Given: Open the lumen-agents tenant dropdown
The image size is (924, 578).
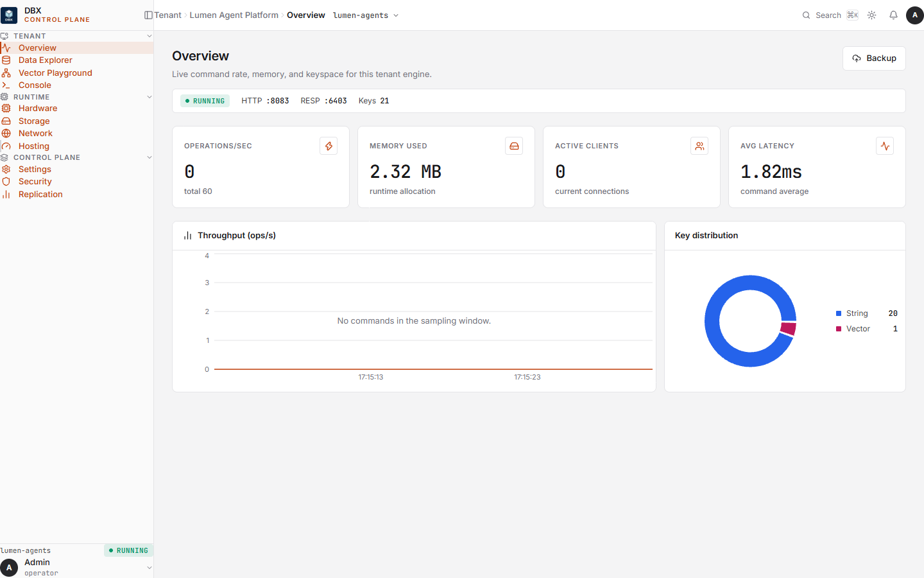Looking at the screenshot, I should [366, 15].
